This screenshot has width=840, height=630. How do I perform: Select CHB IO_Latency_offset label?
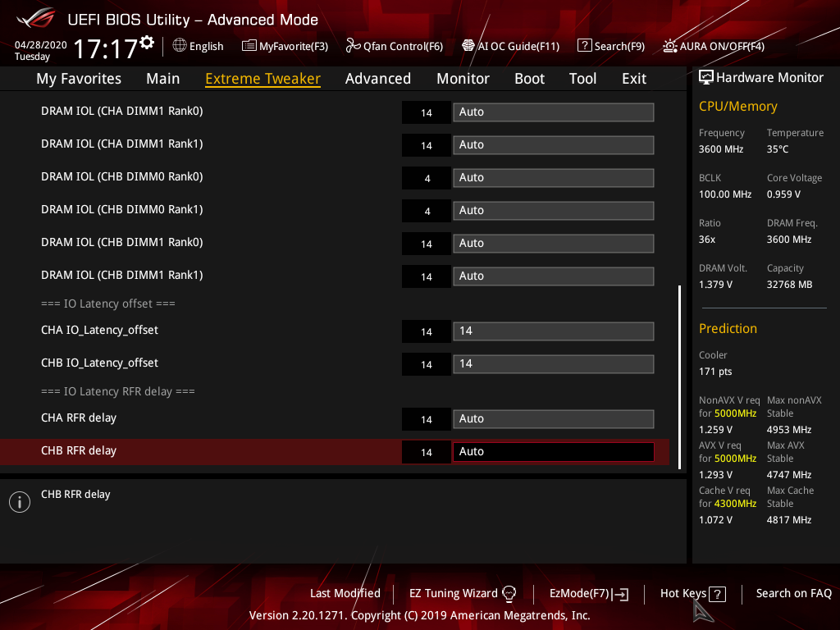[x=99, y=363]
